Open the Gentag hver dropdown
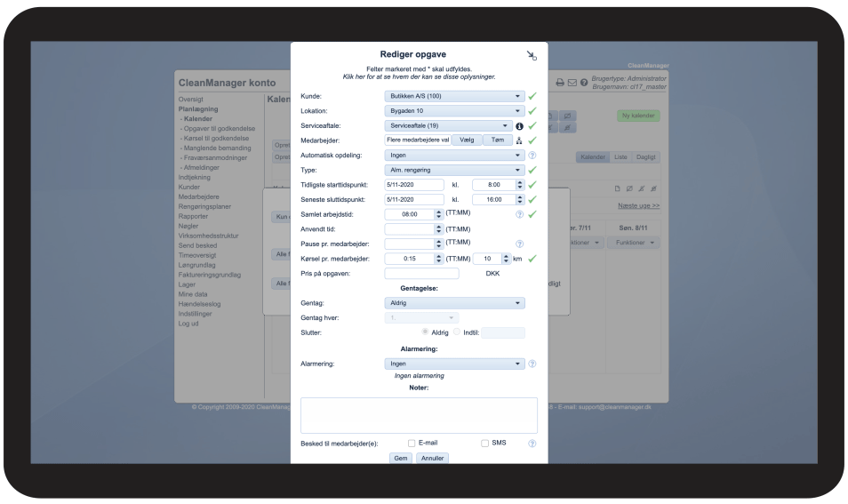The image size is (848, 504). point(421,318)
